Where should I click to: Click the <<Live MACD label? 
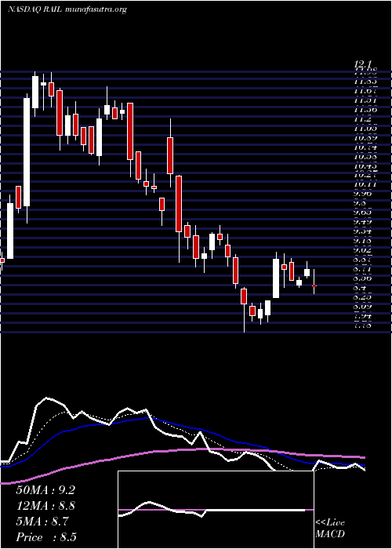[330, 529]
